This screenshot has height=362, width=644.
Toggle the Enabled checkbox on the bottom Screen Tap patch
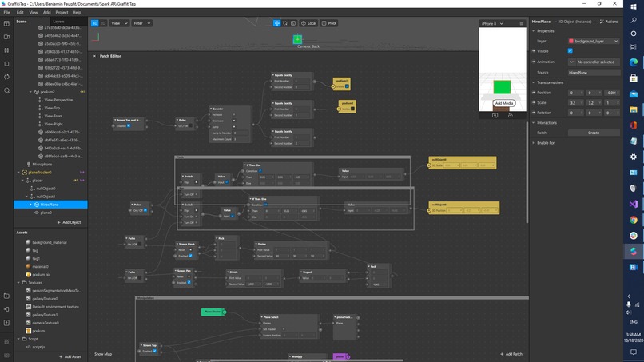click(154, 351)
